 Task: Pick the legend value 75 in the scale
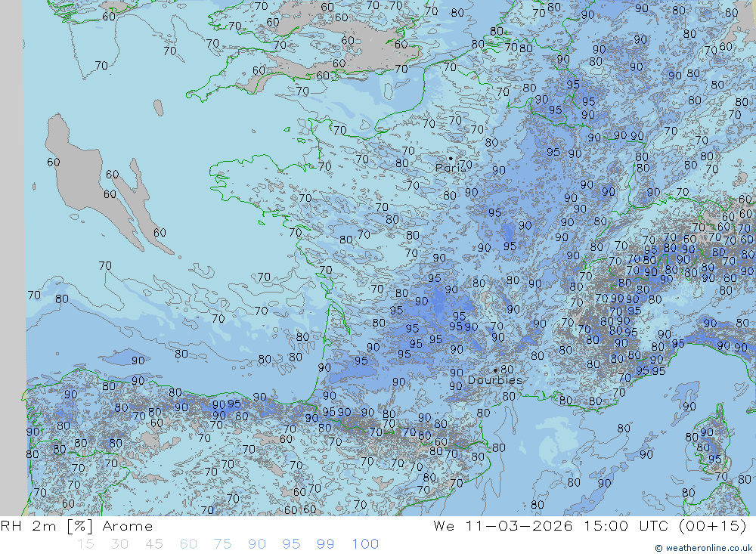(222, 544)
